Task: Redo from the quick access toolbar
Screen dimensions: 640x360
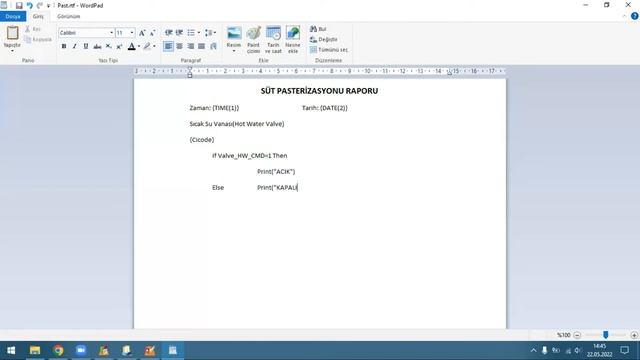Action: coord(40,5)
